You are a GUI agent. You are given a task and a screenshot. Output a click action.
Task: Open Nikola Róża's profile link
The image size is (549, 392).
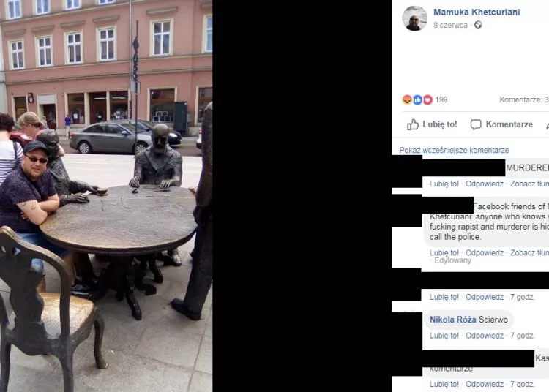pyautogui.click(x=452, y=320)
